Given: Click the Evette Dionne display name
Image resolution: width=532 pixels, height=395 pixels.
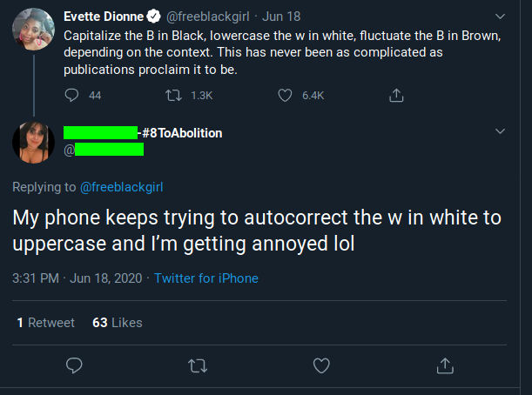Looking at the screenshot, I should (x=104, y=16).
